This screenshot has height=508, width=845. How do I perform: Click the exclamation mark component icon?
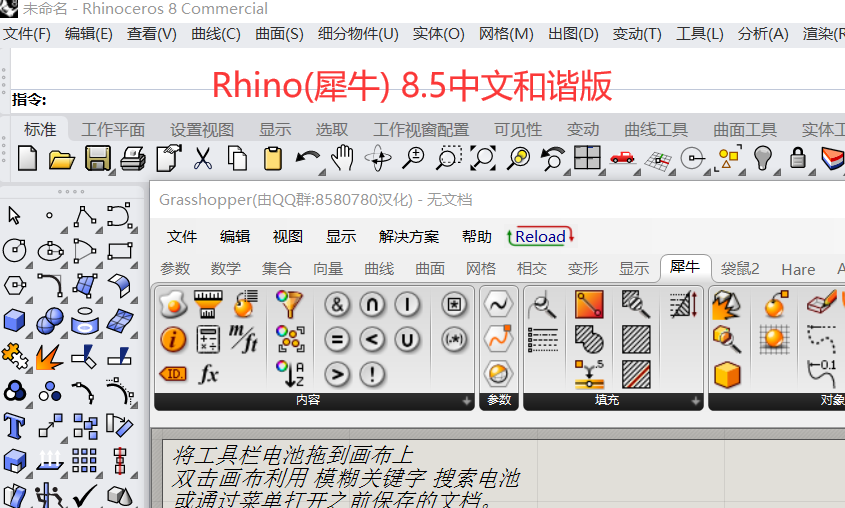(372, 374)
